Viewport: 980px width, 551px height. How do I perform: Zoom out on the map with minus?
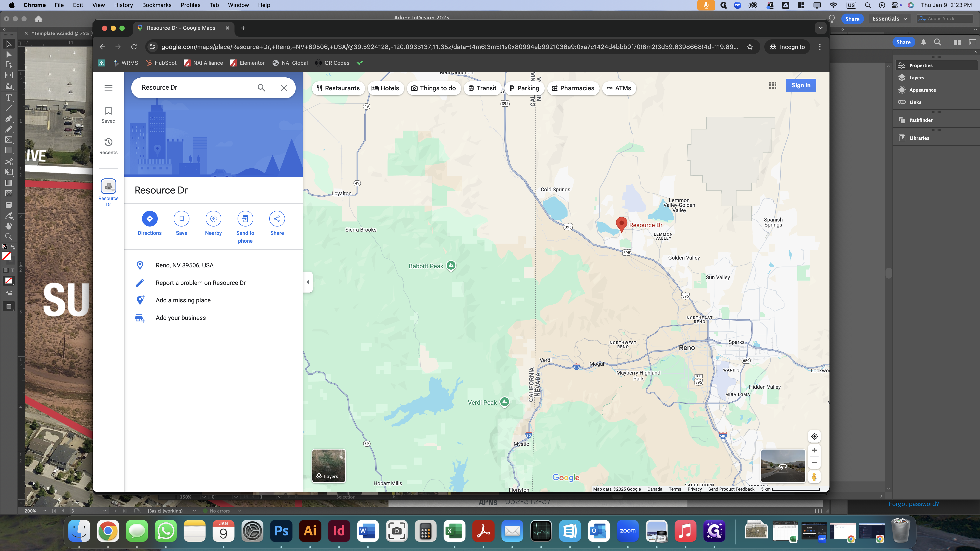(814, 463)
